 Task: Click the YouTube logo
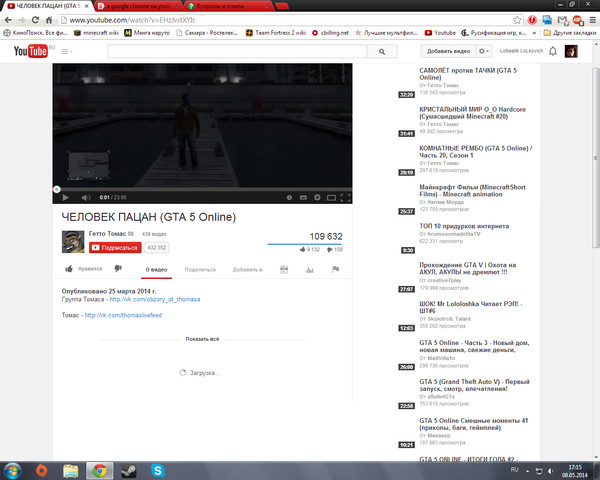pos(31,51)
